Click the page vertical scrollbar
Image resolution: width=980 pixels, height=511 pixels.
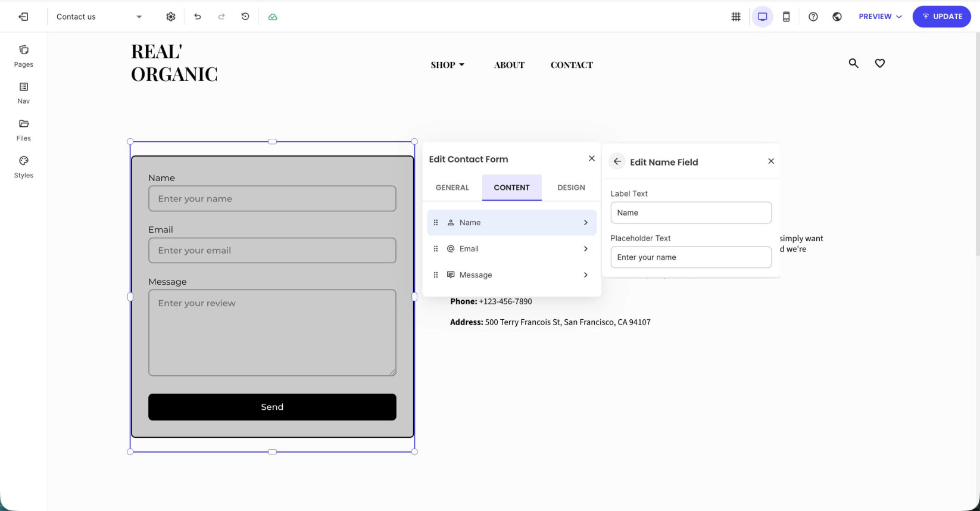(977, 143)
